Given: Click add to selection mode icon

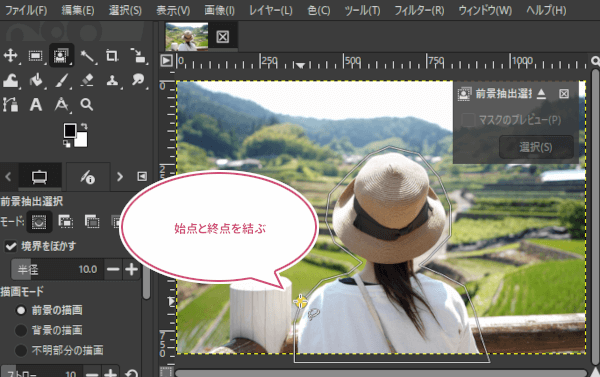Looking at the screenshot, I should tap(65, 222).
